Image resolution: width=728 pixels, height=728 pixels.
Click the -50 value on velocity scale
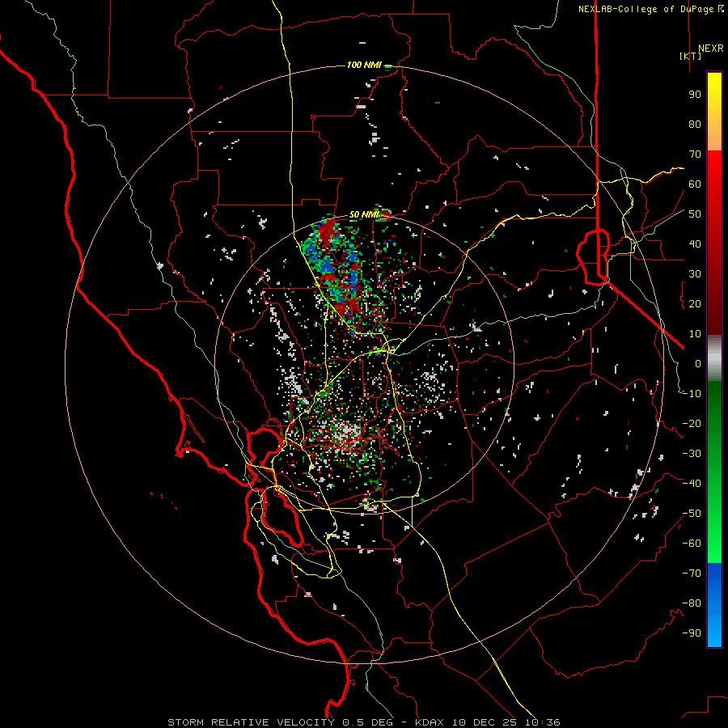pyautogui.click(x=692, y=514)
